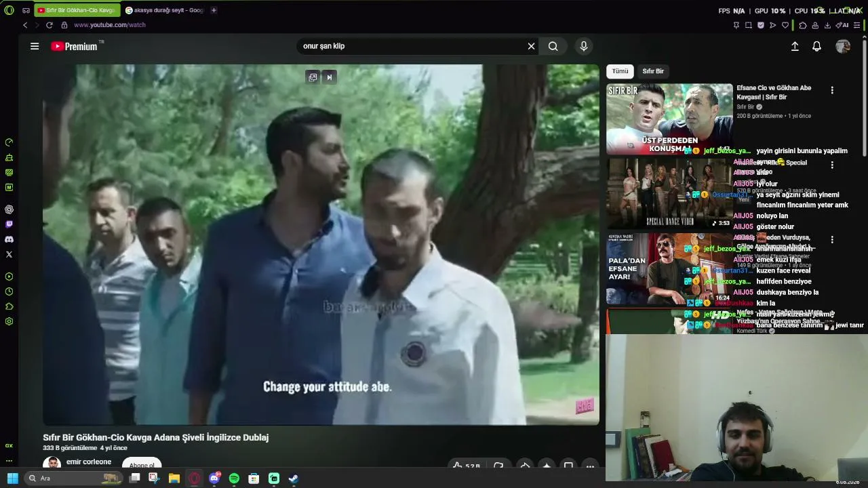Open the player send arrow icon in toolbar
This screenshot has width=868, height=488.
(x=773, y=25)
